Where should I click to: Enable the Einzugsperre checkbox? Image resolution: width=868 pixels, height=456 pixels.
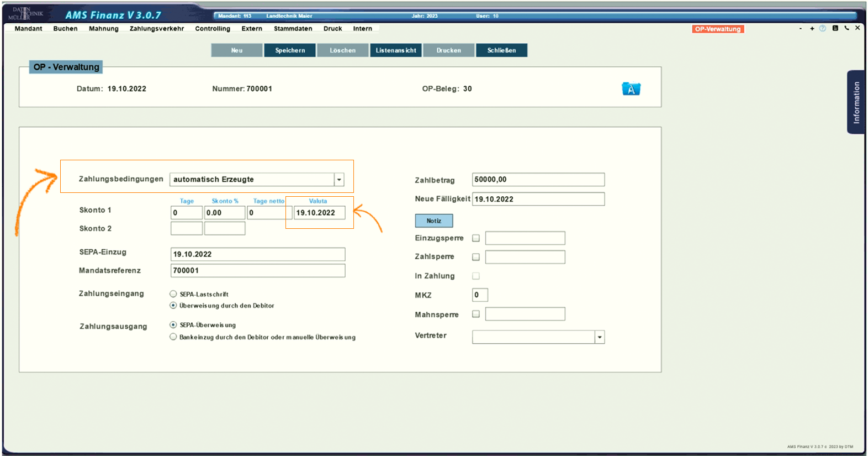[476, 238]
